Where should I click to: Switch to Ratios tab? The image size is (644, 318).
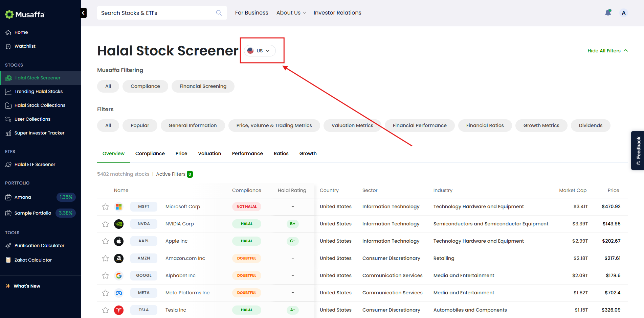(281, 153)
